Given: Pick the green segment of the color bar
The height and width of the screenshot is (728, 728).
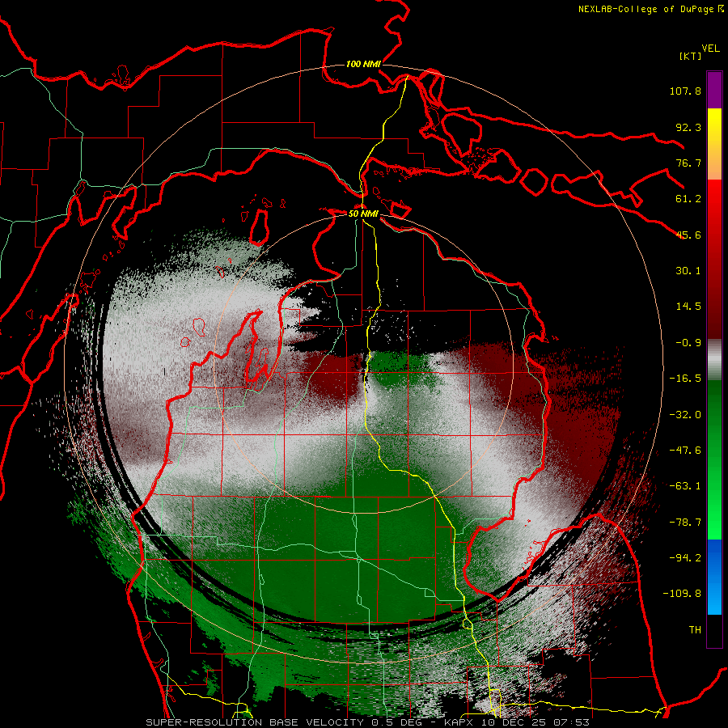Looking at the screenshot, I should pos(714,459).
